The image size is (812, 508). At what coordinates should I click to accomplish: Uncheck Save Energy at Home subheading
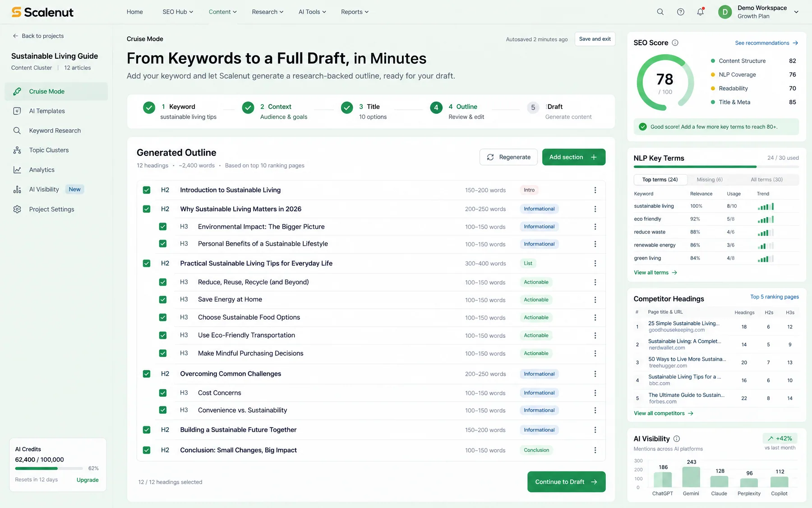(x=163, y=299)
